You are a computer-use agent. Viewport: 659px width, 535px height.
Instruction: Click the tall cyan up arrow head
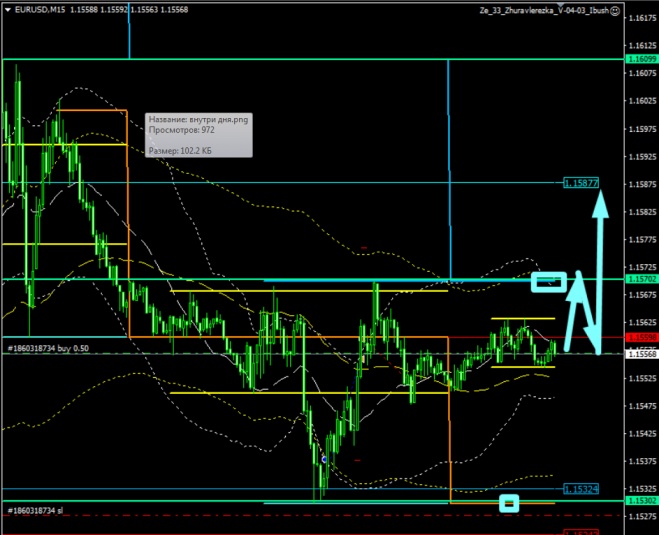click(x=602, y=201)
